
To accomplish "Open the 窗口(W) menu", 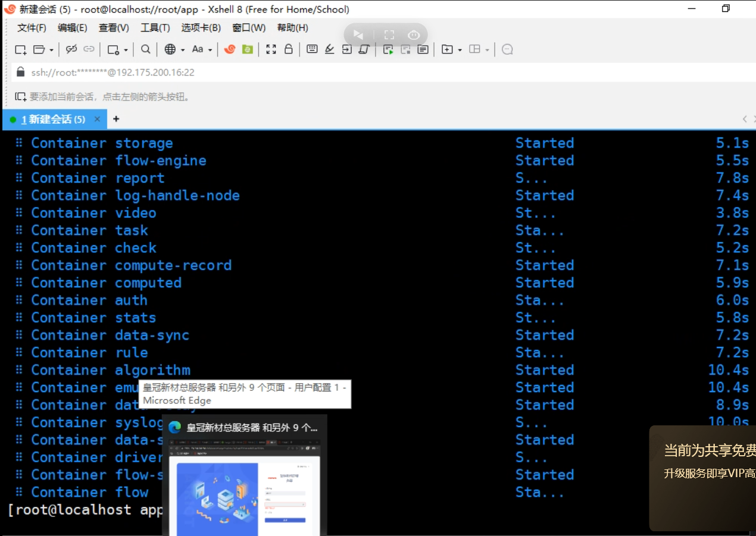I will pos(249,28).
